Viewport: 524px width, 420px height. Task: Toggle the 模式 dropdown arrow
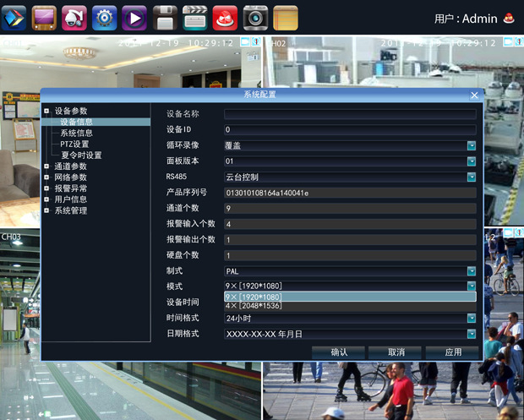click(472, 286)
